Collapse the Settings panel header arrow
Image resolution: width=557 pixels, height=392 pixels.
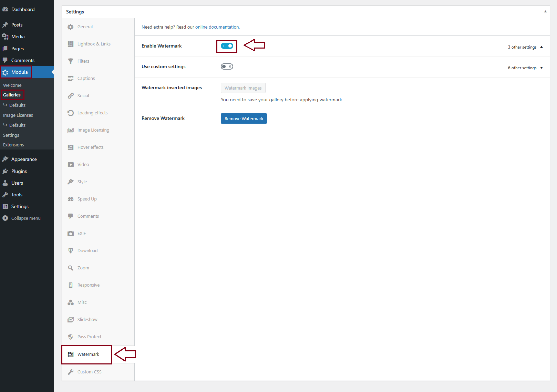point(545,12)
